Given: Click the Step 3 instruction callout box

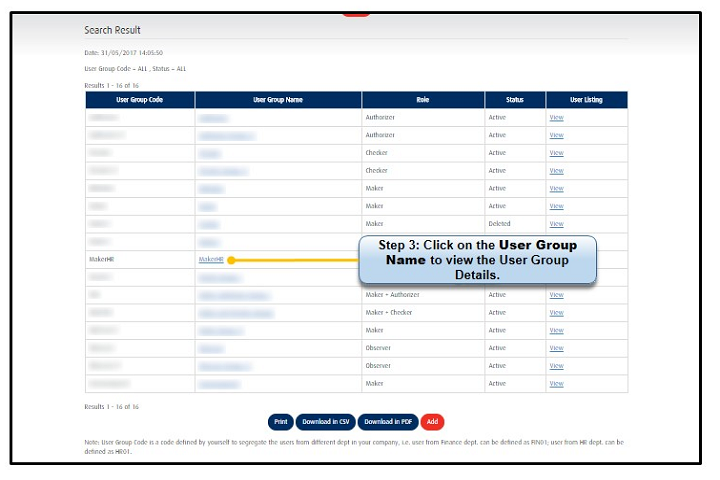Looking at the screenshot, I should point(478,259).
